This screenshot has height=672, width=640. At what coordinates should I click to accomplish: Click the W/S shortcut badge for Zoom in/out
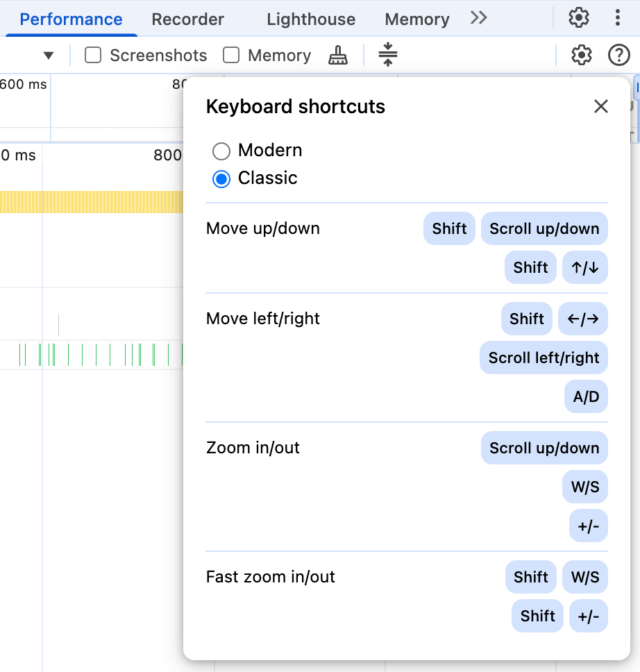point(584,487)
